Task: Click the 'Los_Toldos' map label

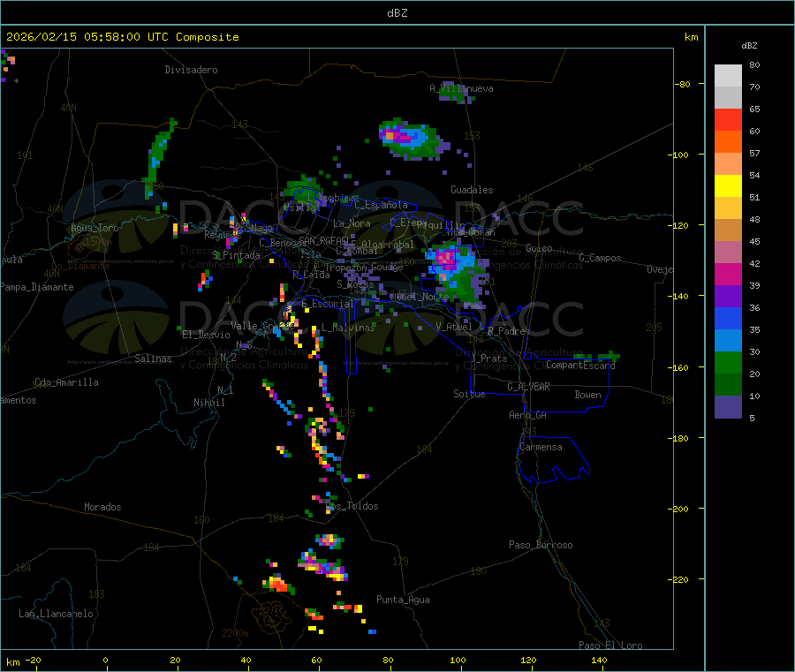Action: (x=352, y=506)
